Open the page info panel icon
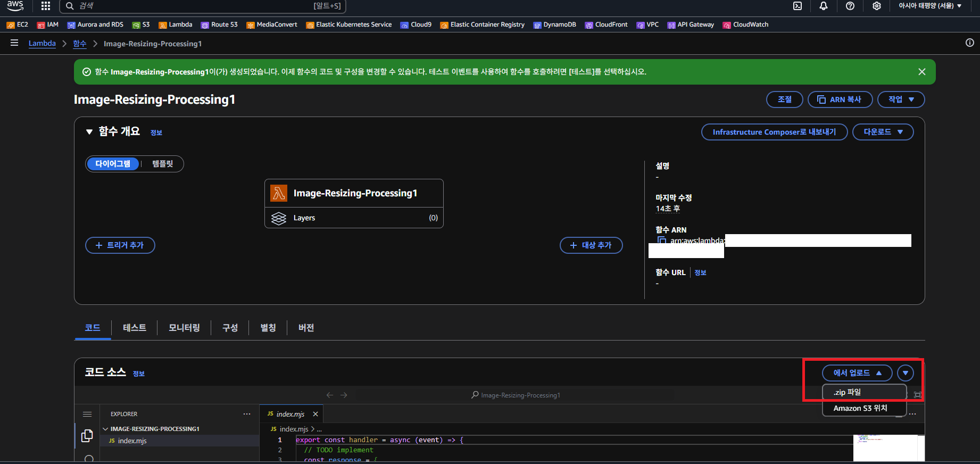This screenshot has height=464, width=980. pyautogui.click(x=970, y=43)
